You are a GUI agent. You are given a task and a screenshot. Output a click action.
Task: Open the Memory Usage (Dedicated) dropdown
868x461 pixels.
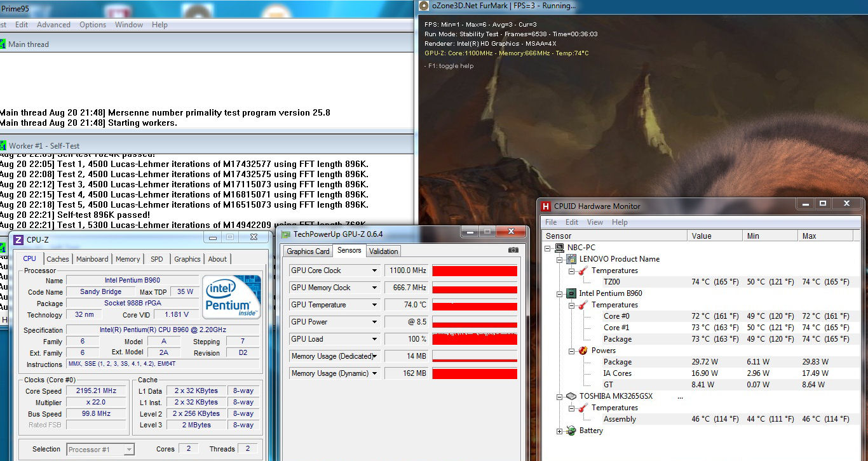pos(375,356)
